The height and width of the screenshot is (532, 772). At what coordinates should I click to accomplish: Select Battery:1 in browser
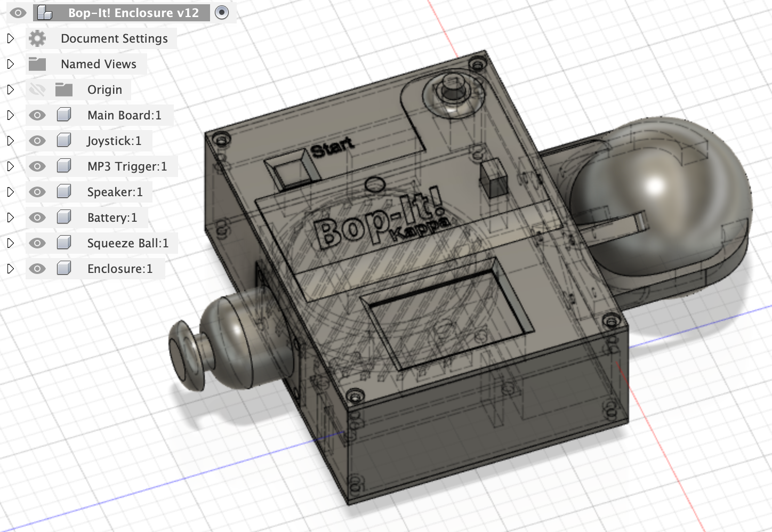coord(112,217)
